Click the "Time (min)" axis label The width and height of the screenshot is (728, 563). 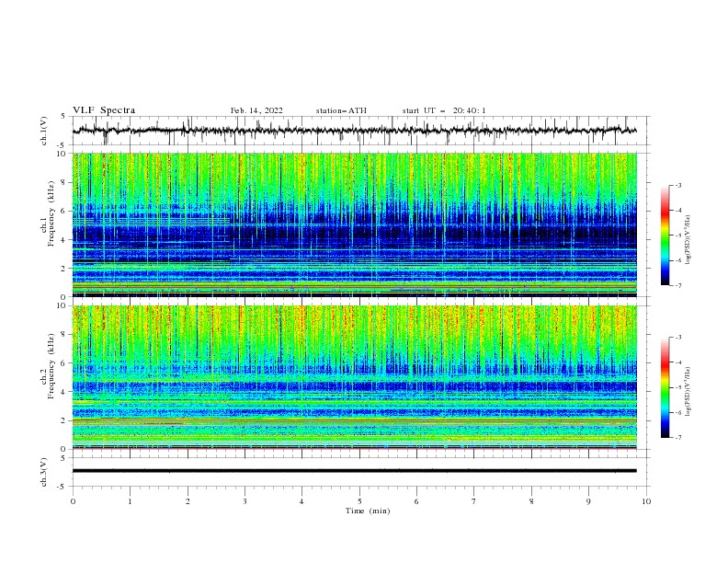tap(368, 511)
